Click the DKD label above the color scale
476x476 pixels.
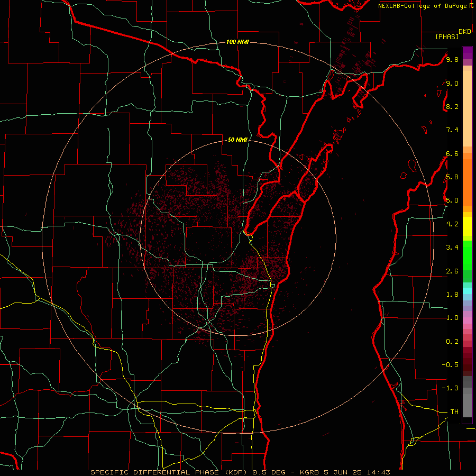pos(465,32)
